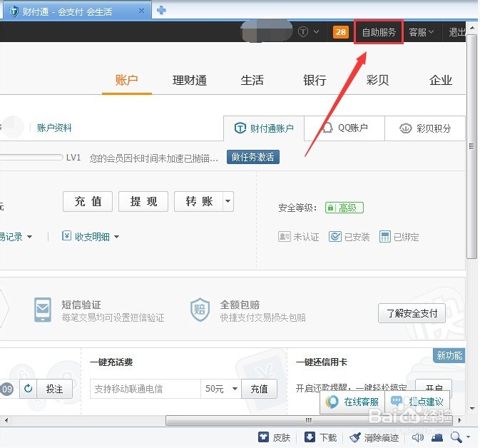Click the scroll down arrow
This screenshot has width=480, height=448.
pos(472,409)
